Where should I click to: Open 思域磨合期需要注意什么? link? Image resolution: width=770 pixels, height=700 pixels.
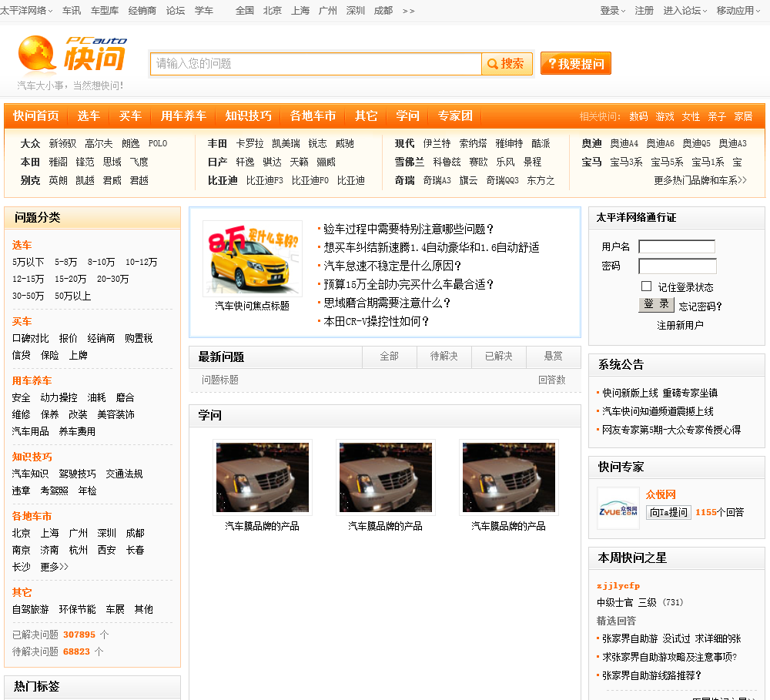387,303
